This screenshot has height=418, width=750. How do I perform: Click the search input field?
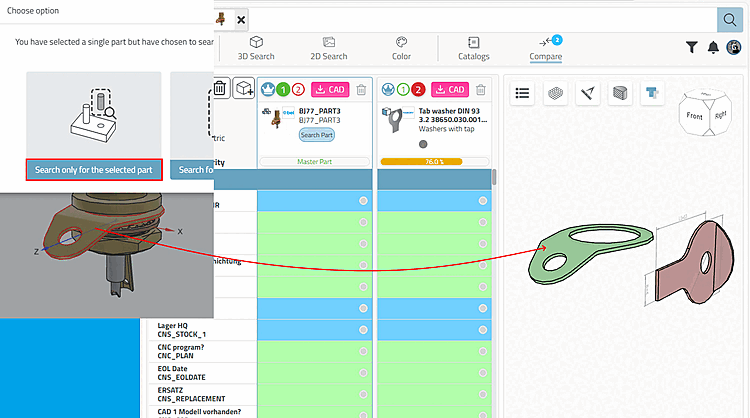coord(483,20)
